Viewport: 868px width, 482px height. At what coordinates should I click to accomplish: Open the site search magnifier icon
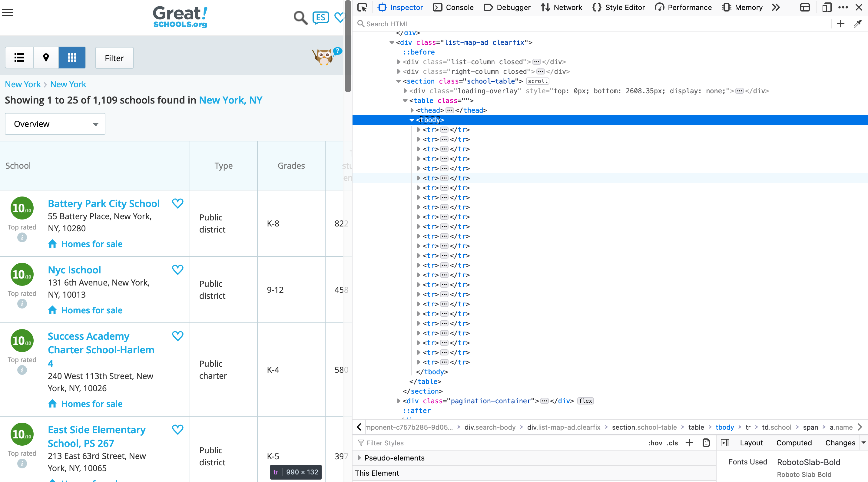300,18
